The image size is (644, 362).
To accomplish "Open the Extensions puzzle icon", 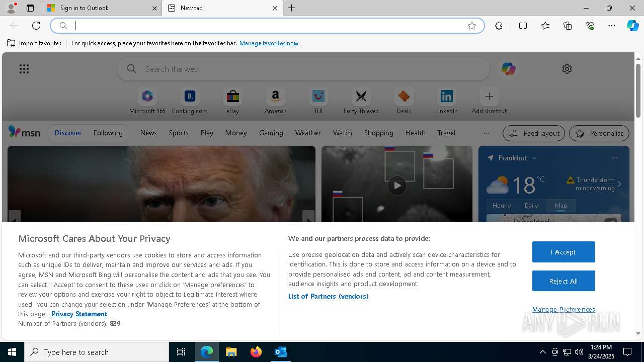I will tap(499, 26).
